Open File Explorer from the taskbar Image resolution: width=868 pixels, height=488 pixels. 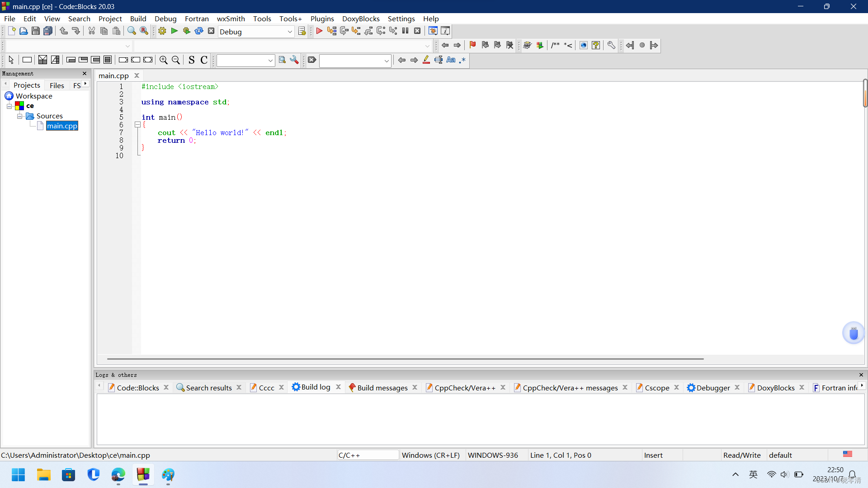[44, 475]
